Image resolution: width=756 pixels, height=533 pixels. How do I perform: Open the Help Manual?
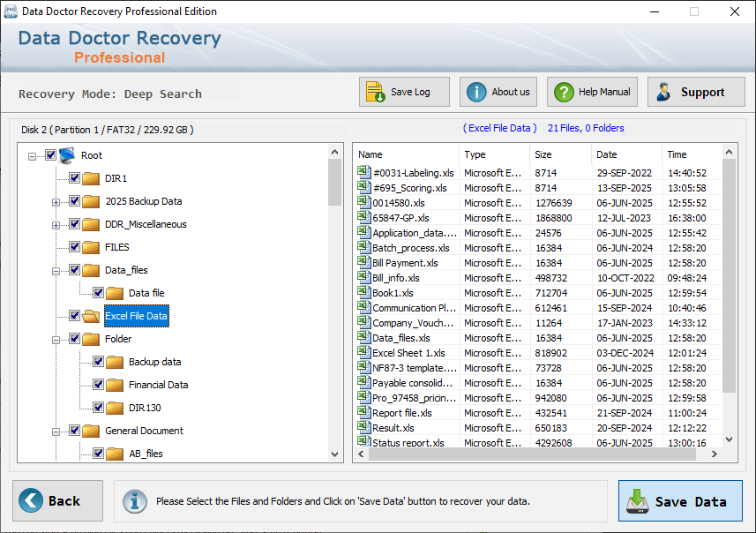[592, 92]
